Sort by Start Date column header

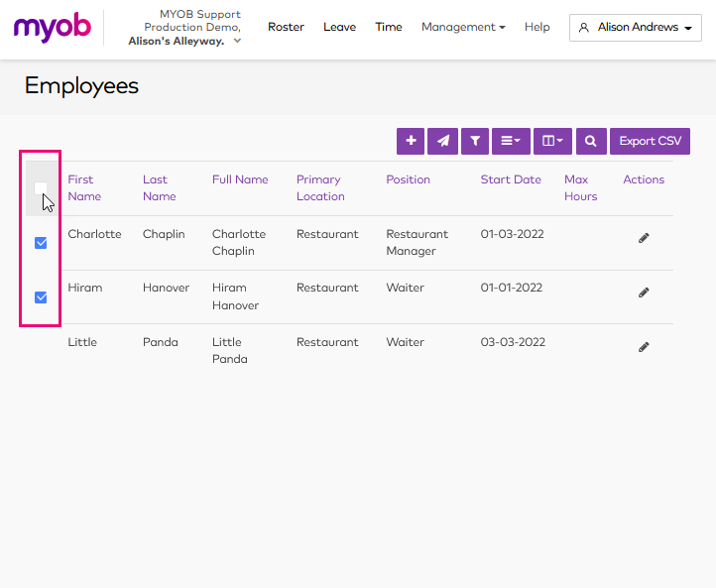pos(511,179)
